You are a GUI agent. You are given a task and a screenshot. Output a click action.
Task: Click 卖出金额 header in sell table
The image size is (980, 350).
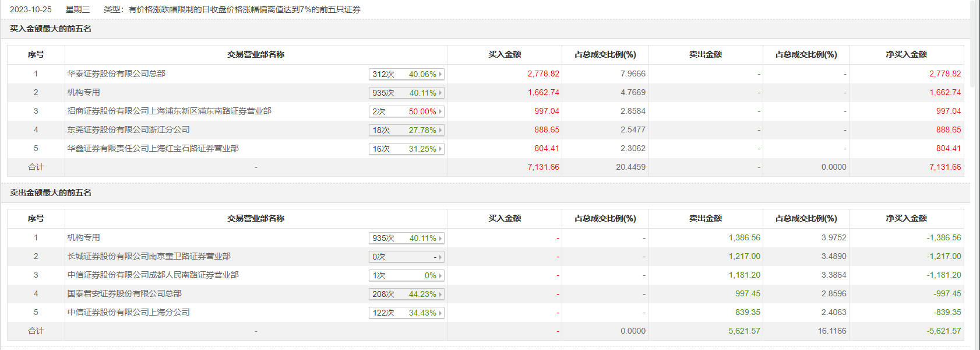pyautogui.click(x=705, y=218)
